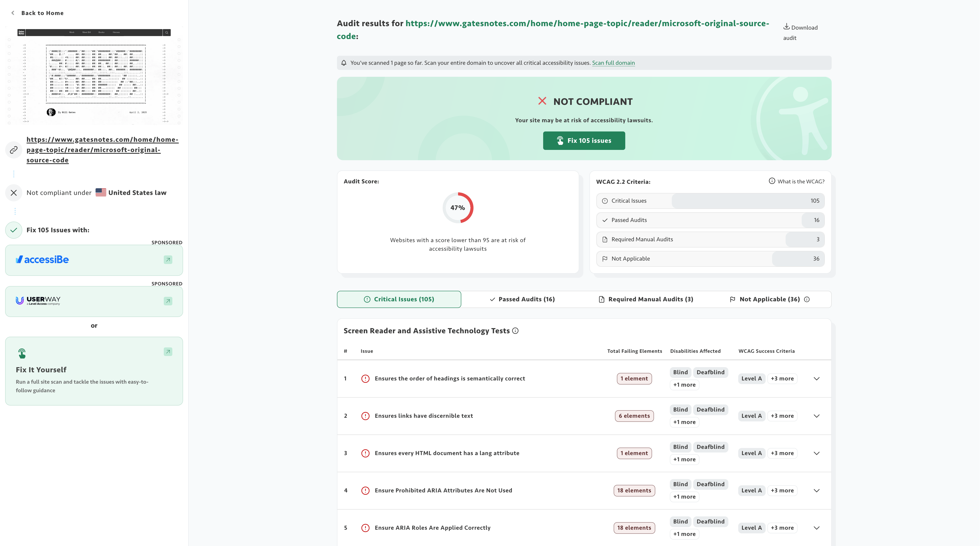This screenshot has width=980, height=546.
Task: Click the Critical Issues 105 progress bar
Action: pyautogui.click(x=710, y=201)
